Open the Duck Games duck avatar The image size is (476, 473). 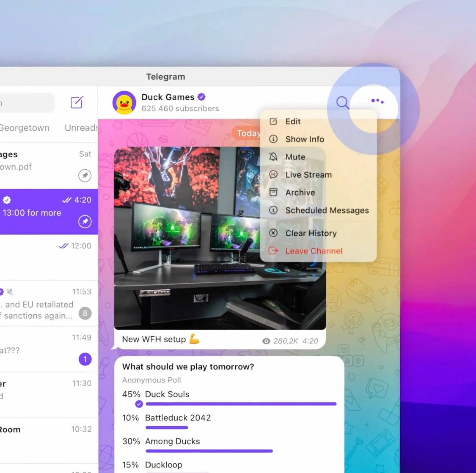coord(124,103)
